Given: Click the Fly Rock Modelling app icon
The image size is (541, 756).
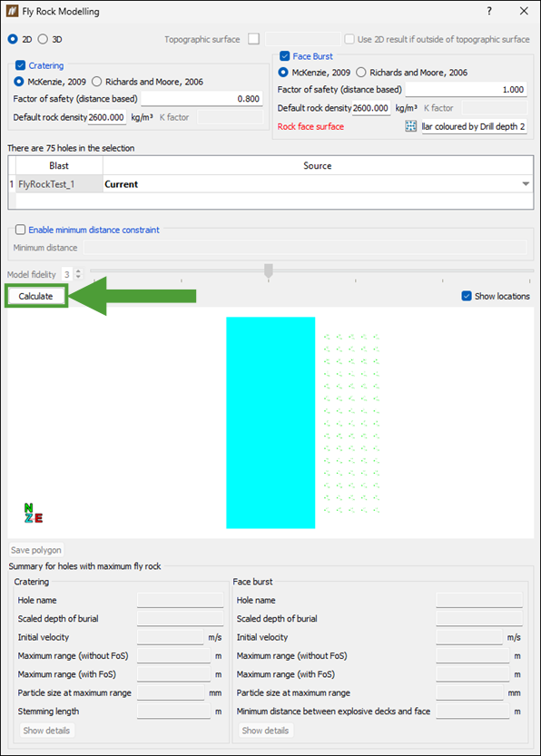Looking at the screenshot, I should point(12,11).
